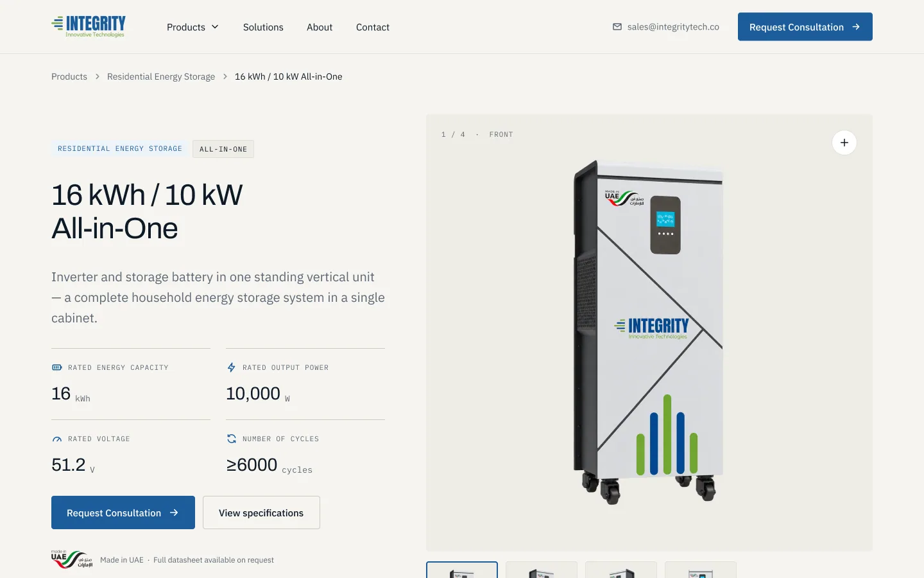924x578 pixels.
Task: Click header Request Consultation button
Action: 805,27
